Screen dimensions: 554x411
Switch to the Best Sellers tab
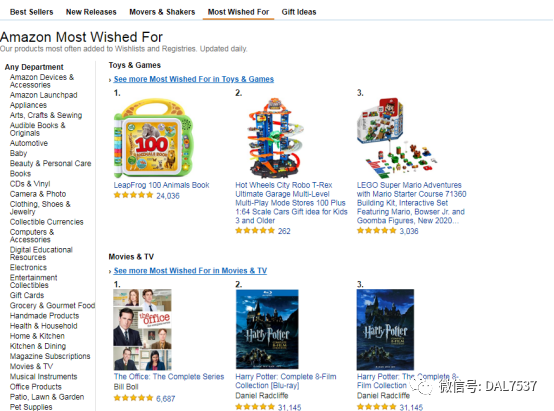(31, 12)
